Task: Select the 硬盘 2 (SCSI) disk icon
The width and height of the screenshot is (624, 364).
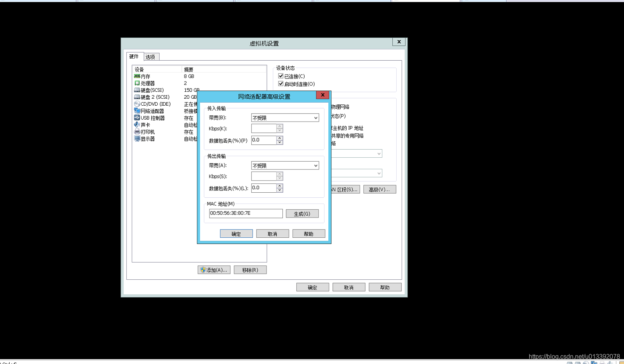Action: 137,97
